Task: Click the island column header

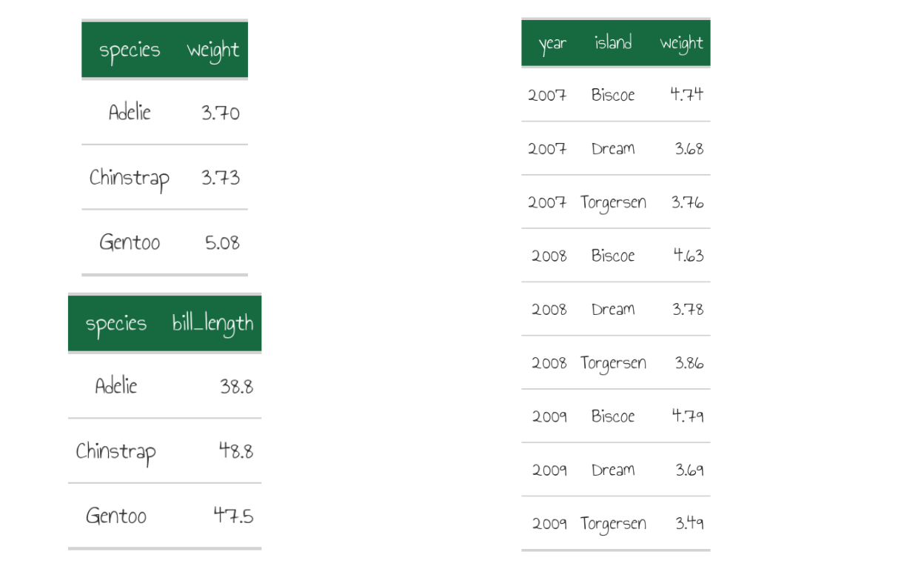Action: pyautogui.click(x=613, y=42)
